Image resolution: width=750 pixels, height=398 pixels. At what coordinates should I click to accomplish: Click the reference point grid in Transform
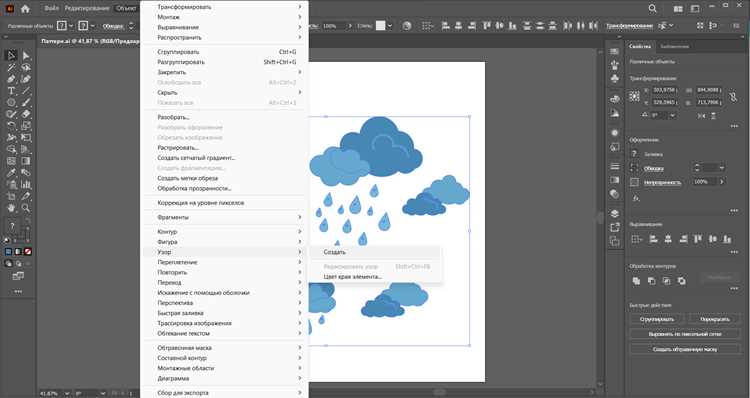[635, 96]
